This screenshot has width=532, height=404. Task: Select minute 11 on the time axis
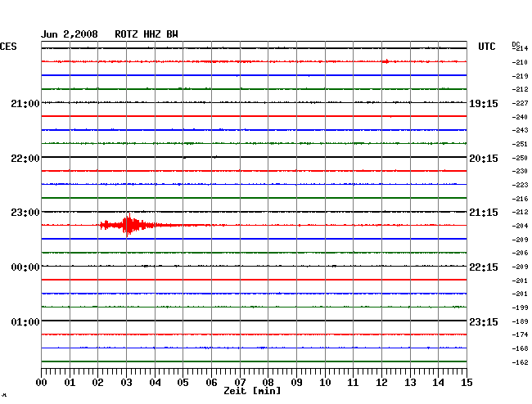tap(353, 383)
